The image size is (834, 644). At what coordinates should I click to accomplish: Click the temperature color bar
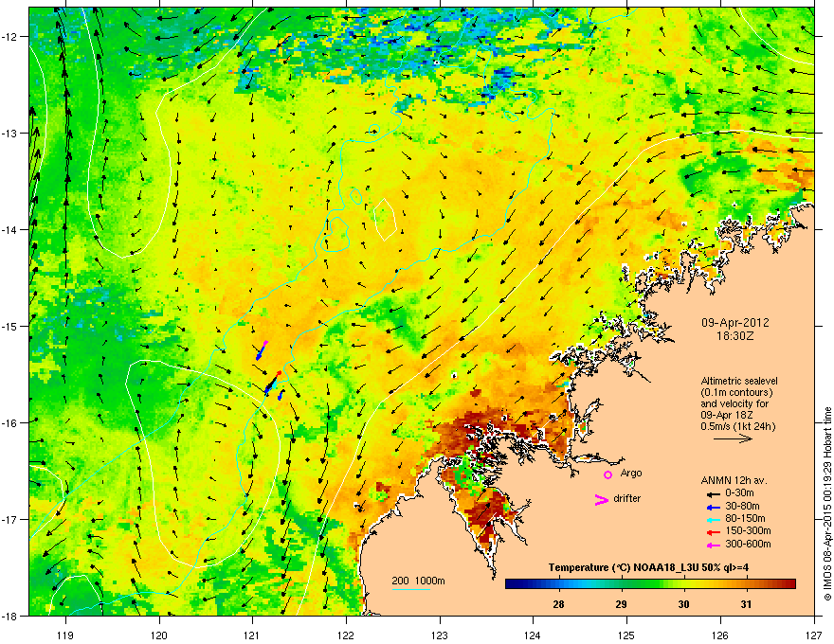coord(650,583)
